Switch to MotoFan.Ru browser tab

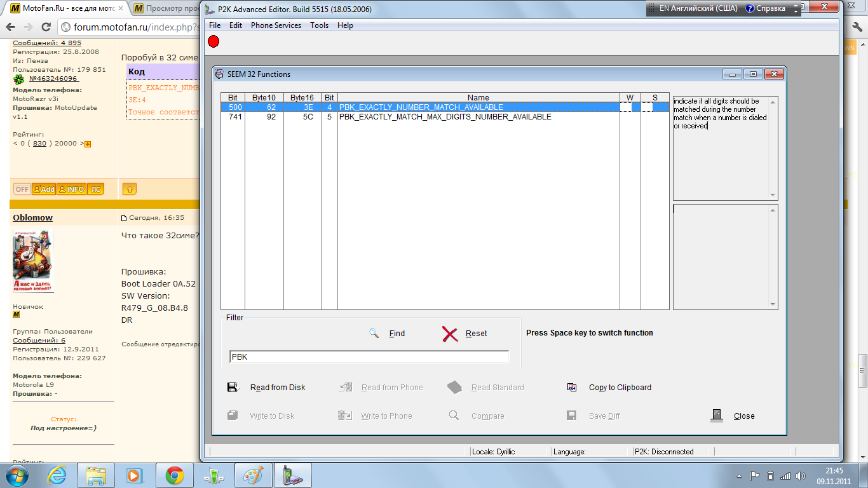click(x=67, y=9)
